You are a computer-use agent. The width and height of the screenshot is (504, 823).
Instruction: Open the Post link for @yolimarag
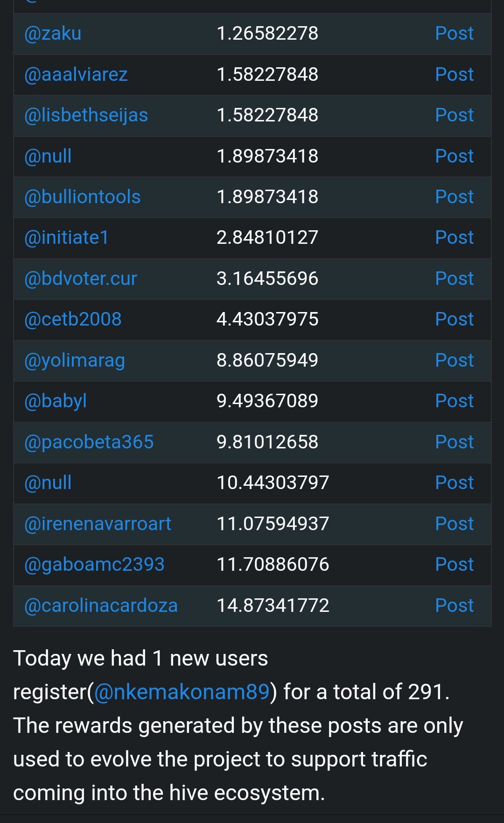coord(454,361)
